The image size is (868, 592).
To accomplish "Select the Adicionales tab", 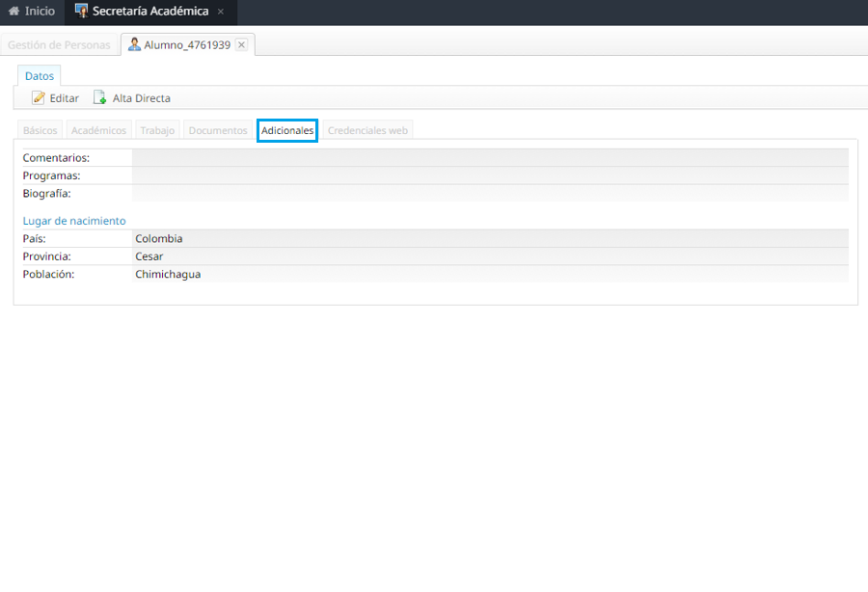I will tap(287, 130).
